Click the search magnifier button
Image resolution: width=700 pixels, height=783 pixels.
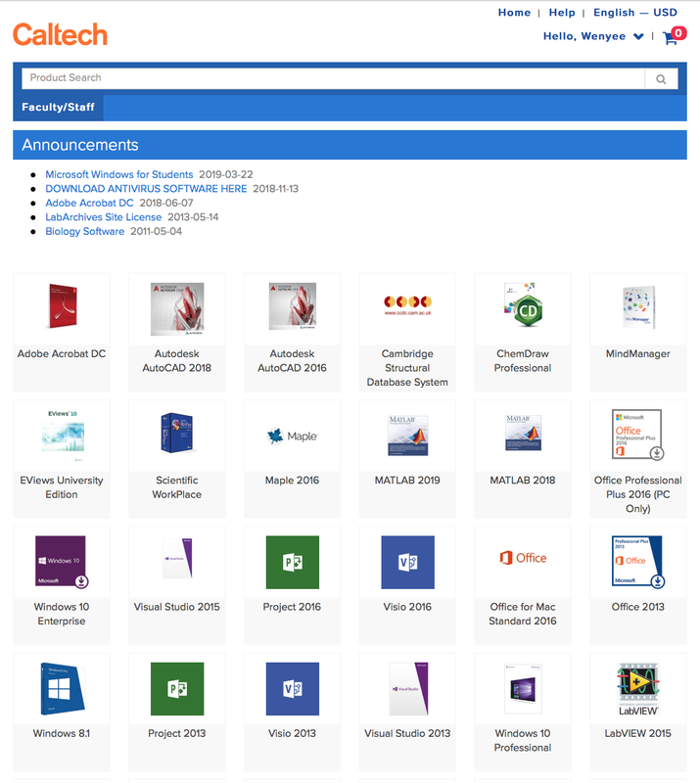pos(661,79)
